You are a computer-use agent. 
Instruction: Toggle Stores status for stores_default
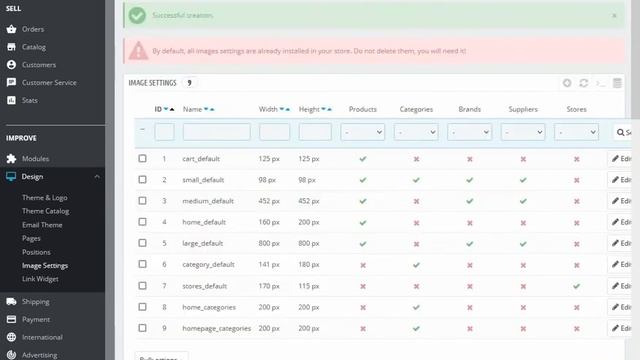point(576,286)
